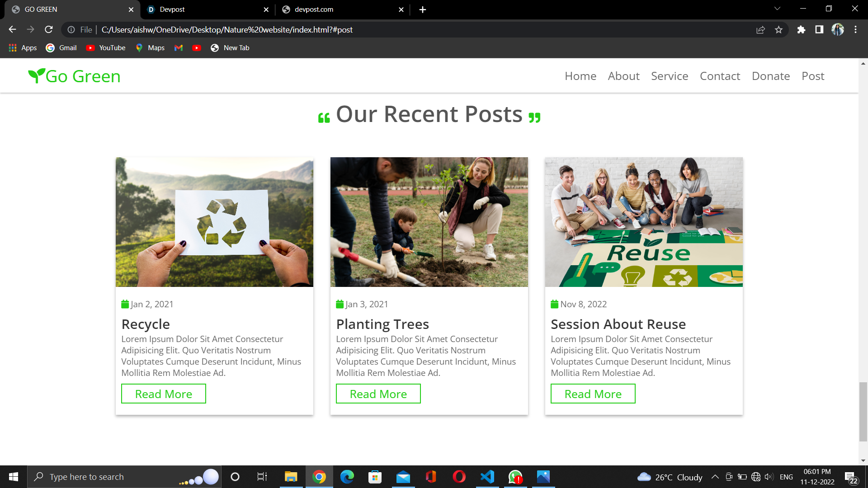Open the YouTube bookmark shortcut

tap(105, 48)
